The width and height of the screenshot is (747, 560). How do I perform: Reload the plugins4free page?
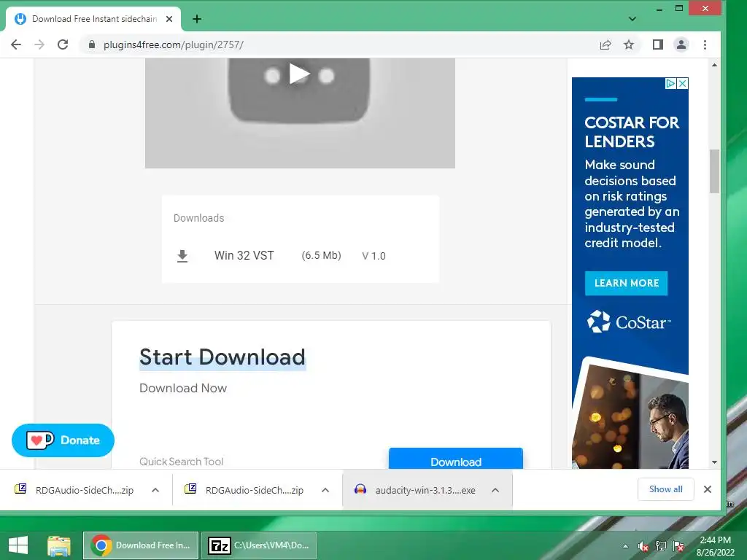pos(63,44)
